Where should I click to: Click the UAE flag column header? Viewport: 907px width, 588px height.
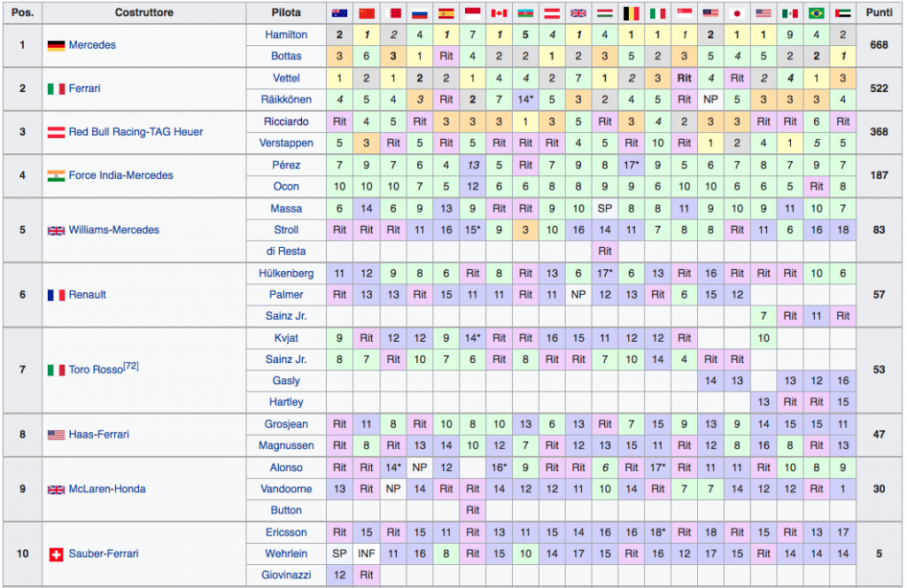click(843, 12)
